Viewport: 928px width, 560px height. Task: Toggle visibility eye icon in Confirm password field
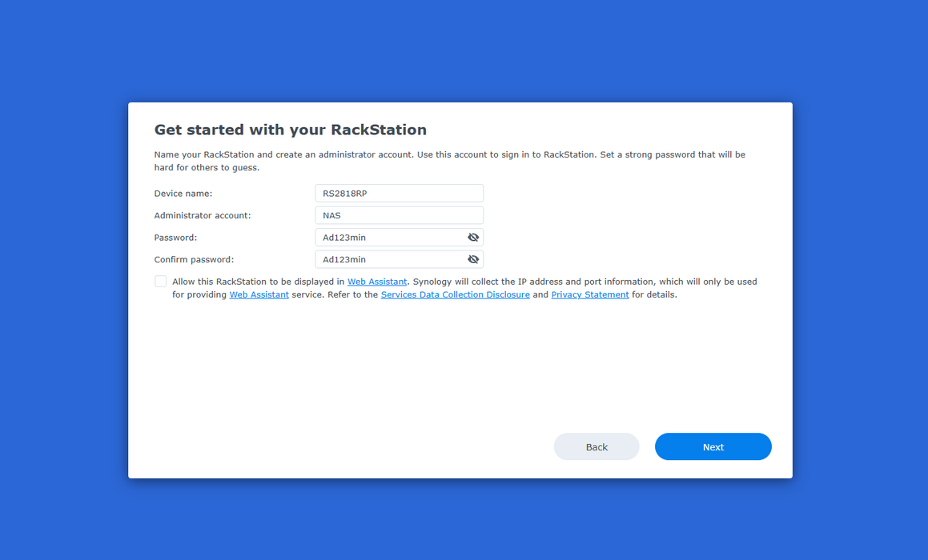(473, 259)
